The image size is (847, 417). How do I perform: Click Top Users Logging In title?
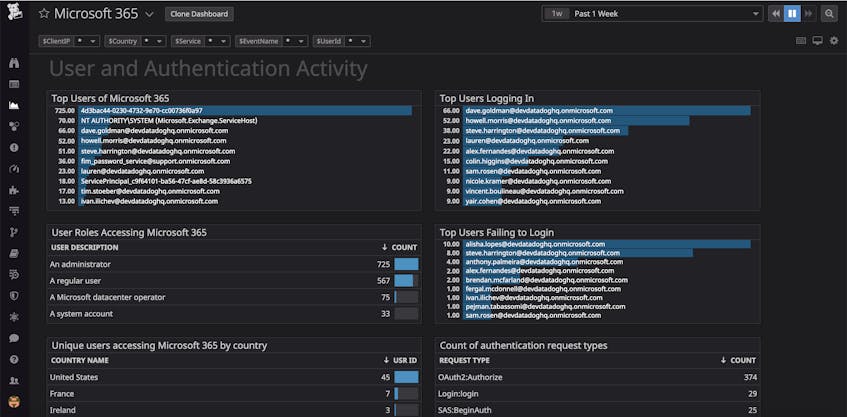[x=487, y=98]
